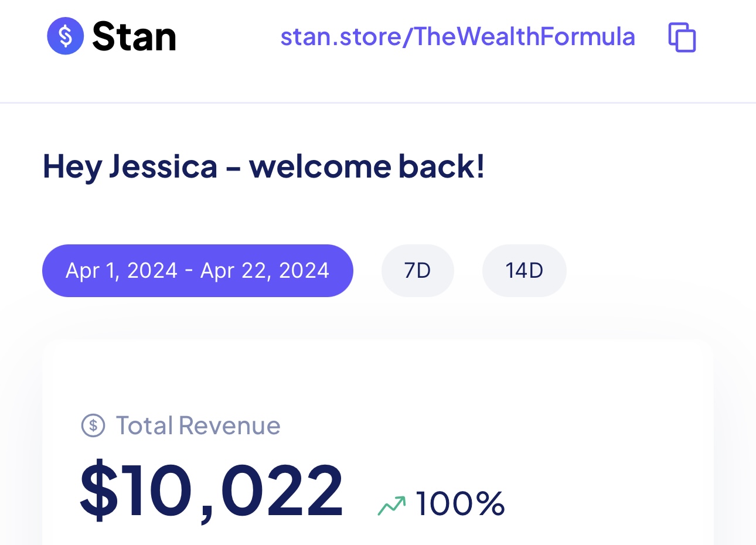Click the end date Apr 22, 2024
This screenshot has height=545, width=756.
[265, 271]
